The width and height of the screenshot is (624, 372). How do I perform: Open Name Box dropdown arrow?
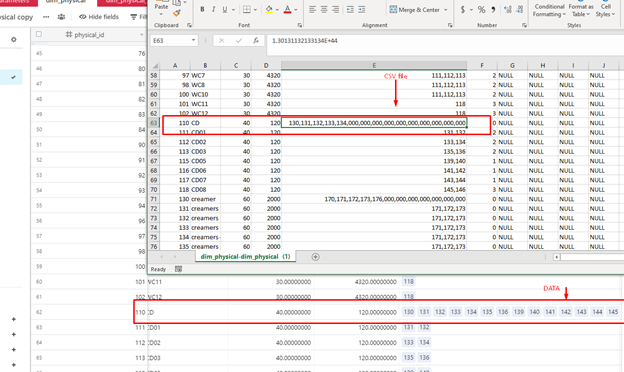pos(193,40)
